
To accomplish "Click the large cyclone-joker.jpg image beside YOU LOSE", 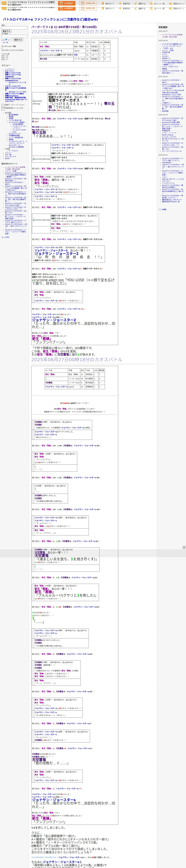I will pyautogui.click(x=48, y=280).
